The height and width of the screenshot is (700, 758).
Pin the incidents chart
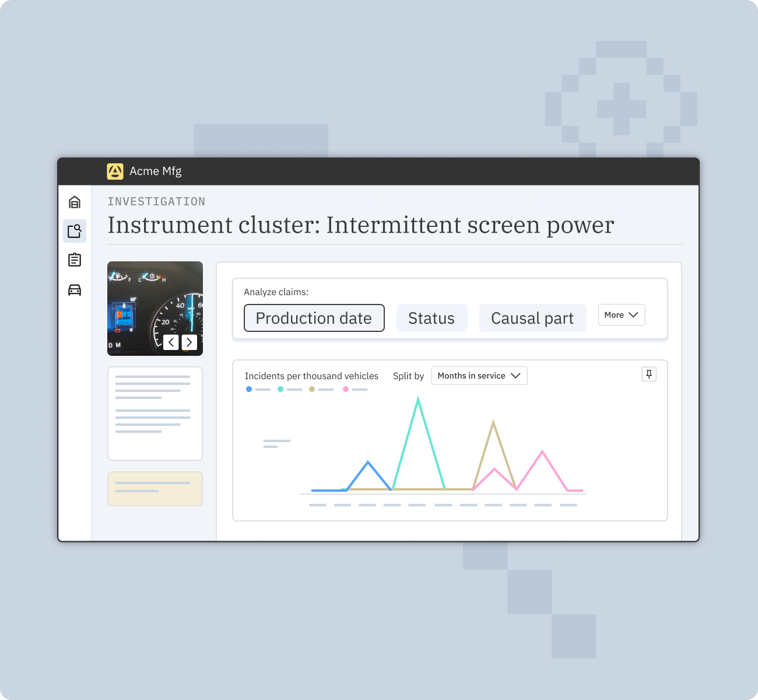point(649,374)
